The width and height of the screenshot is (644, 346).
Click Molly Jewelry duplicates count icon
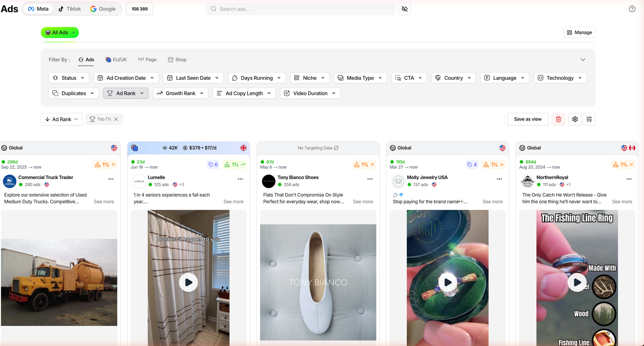click(472, 165)
